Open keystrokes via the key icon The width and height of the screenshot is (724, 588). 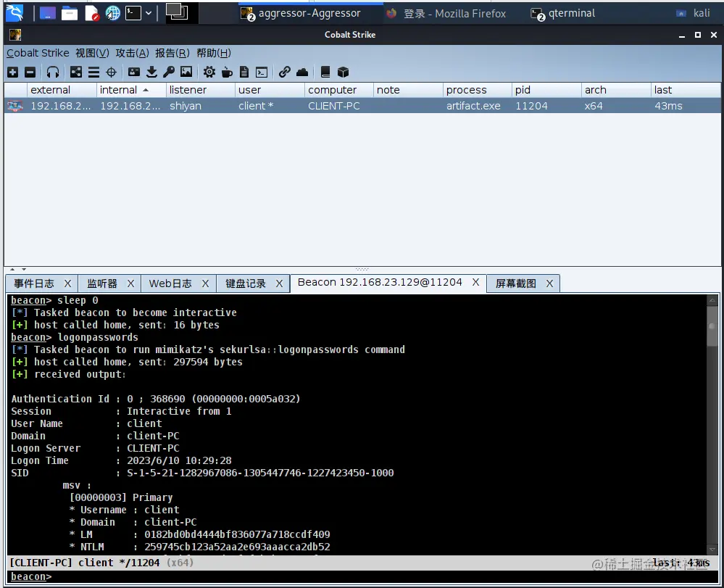tap(169, 72)
